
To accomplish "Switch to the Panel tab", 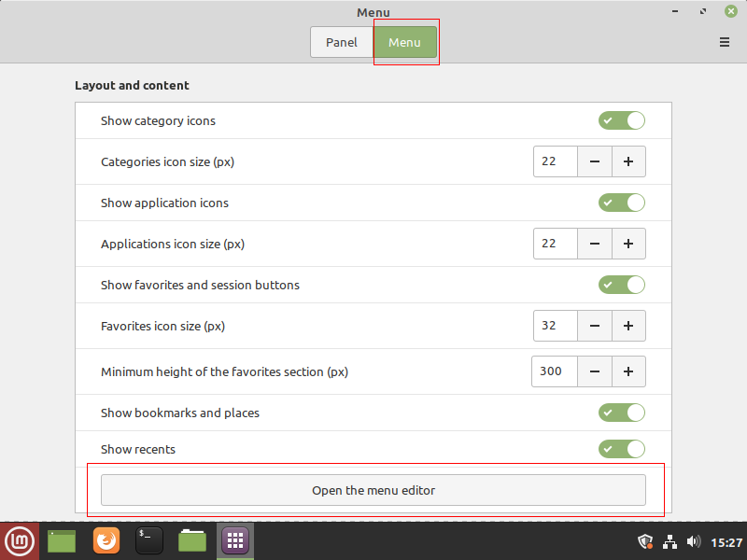I will coord(342,42).
